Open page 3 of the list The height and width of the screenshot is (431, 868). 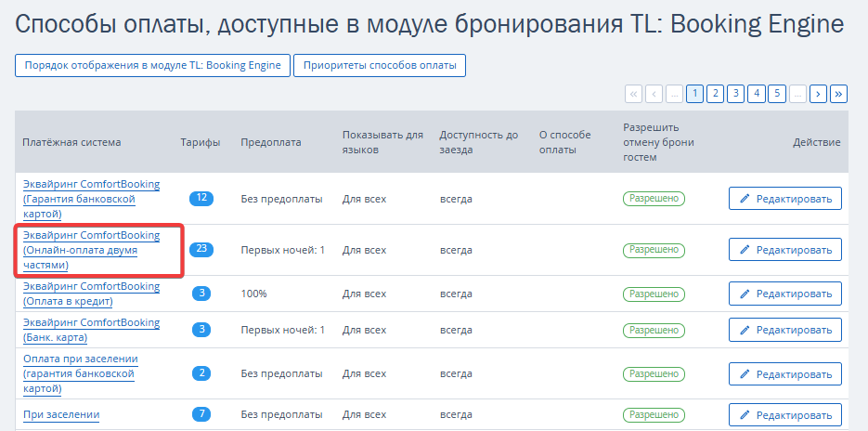(735, 94)
